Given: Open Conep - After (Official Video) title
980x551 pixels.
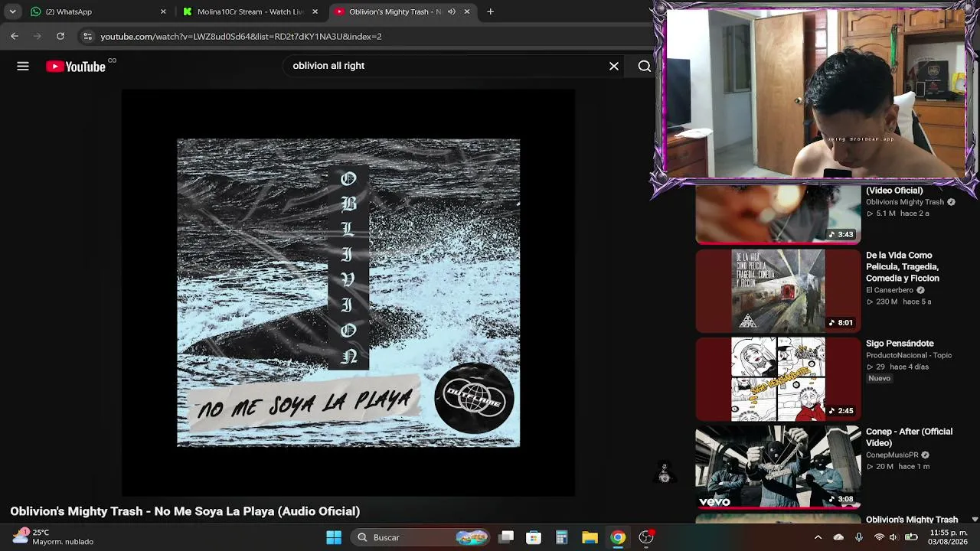Looking at the screenshot, I should 909,437.
